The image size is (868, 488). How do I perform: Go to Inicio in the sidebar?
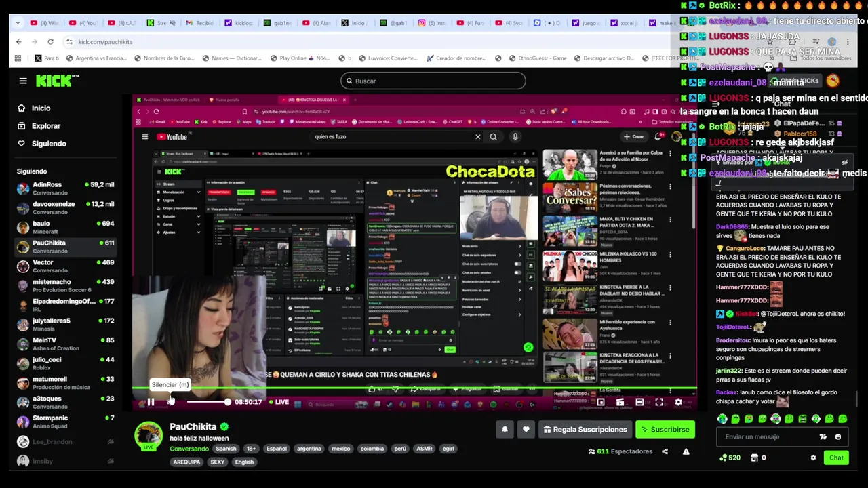coord(41,108)
